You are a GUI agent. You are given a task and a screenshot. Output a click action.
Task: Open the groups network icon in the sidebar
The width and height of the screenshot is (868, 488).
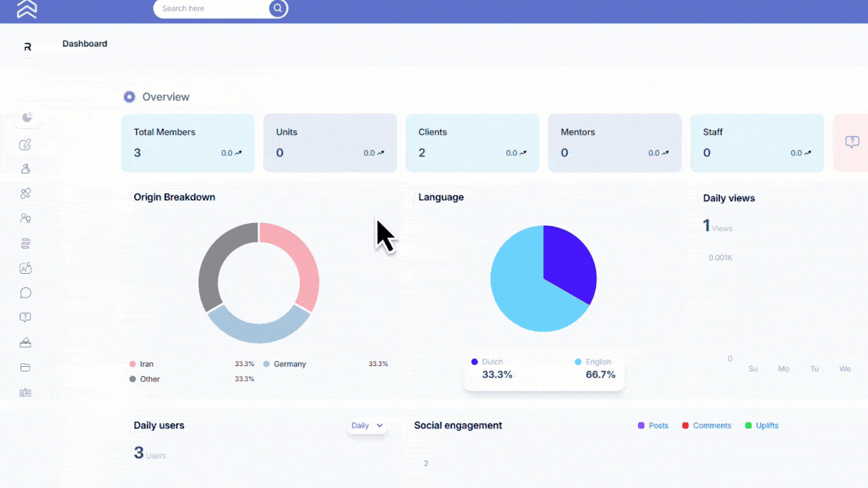coord(26,193)
